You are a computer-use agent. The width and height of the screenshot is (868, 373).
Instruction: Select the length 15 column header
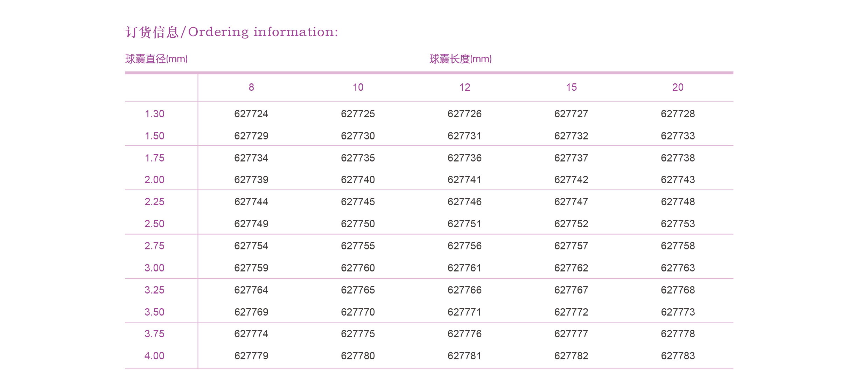tap(571, 87)
